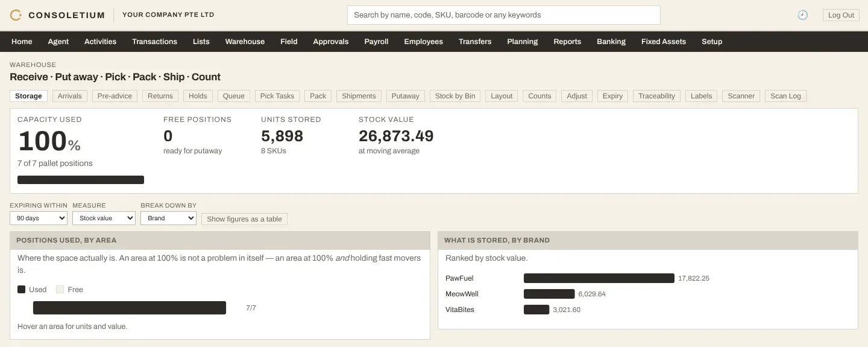
Task: Open the Home menu
Action: click(22, 42)
